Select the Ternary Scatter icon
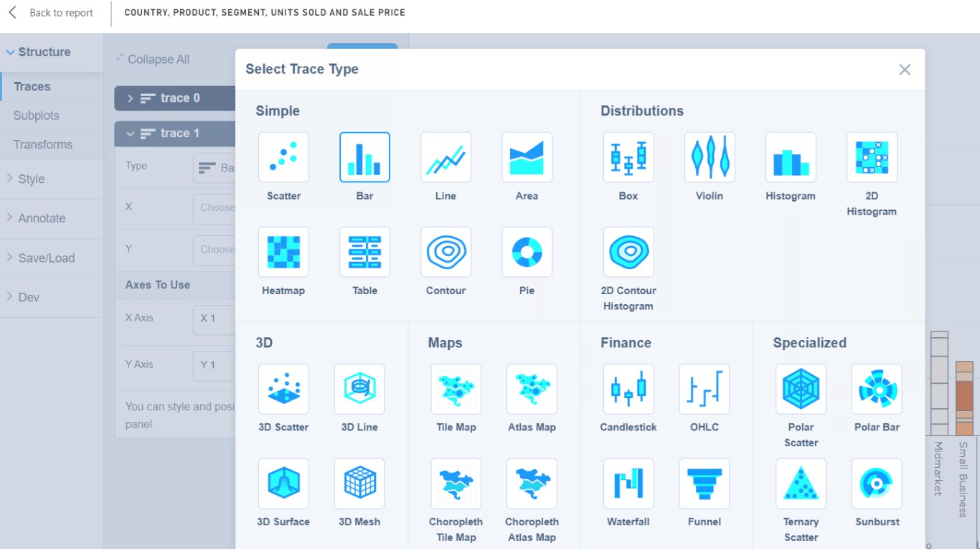Viewport: 980px width, 551px height. pyautogui.click(x=801, y=484)
